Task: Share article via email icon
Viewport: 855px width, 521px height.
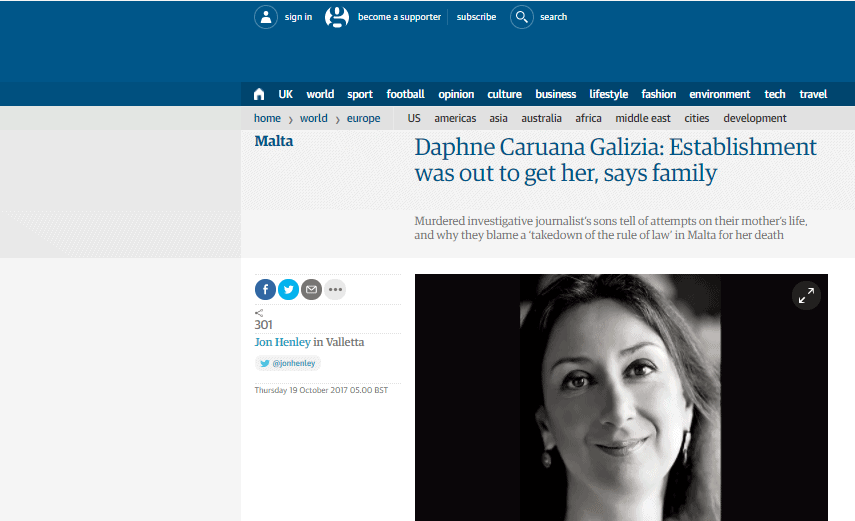Action: tap(312, 290)
